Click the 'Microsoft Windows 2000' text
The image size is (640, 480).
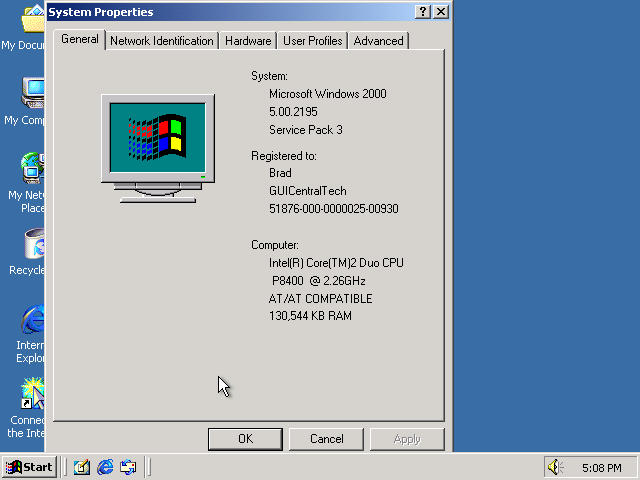click(328, 94)
